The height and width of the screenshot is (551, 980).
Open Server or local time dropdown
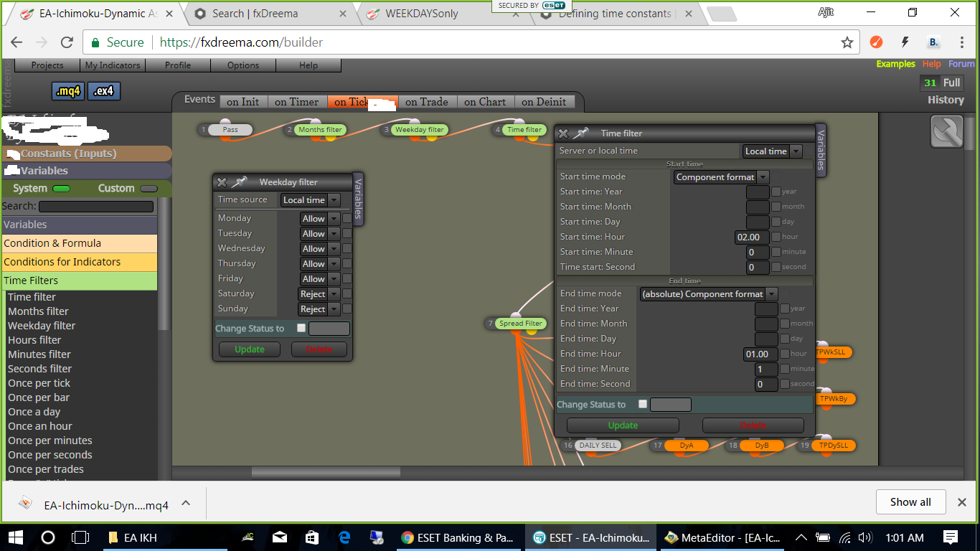pyautogui.click(x=772, y=151)
